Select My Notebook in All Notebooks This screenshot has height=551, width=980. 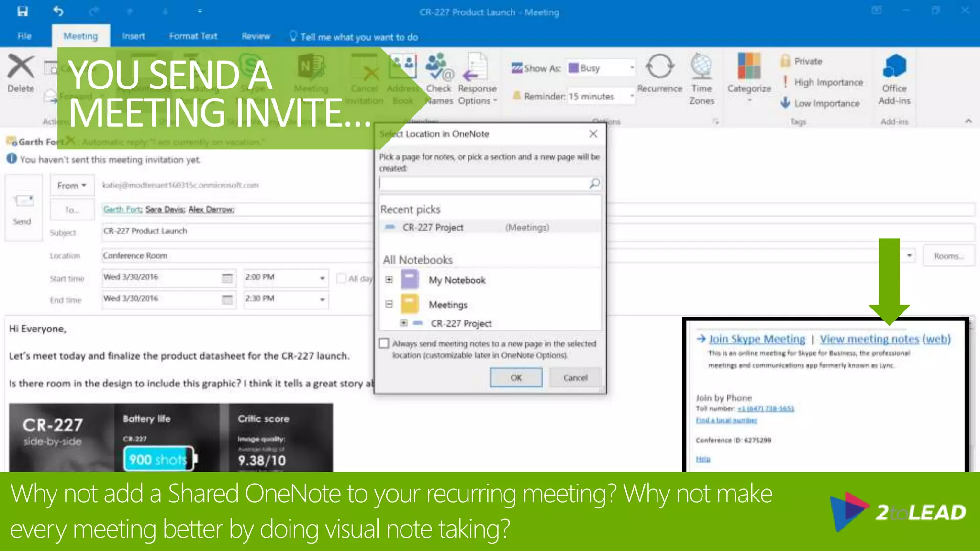[457, 280]
